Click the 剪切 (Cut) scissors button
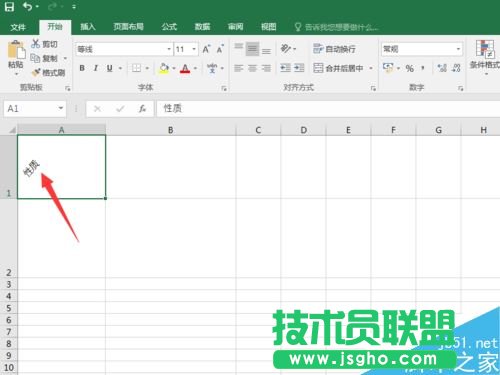Screen dimensions: 500x375 (x=45, y=44)
